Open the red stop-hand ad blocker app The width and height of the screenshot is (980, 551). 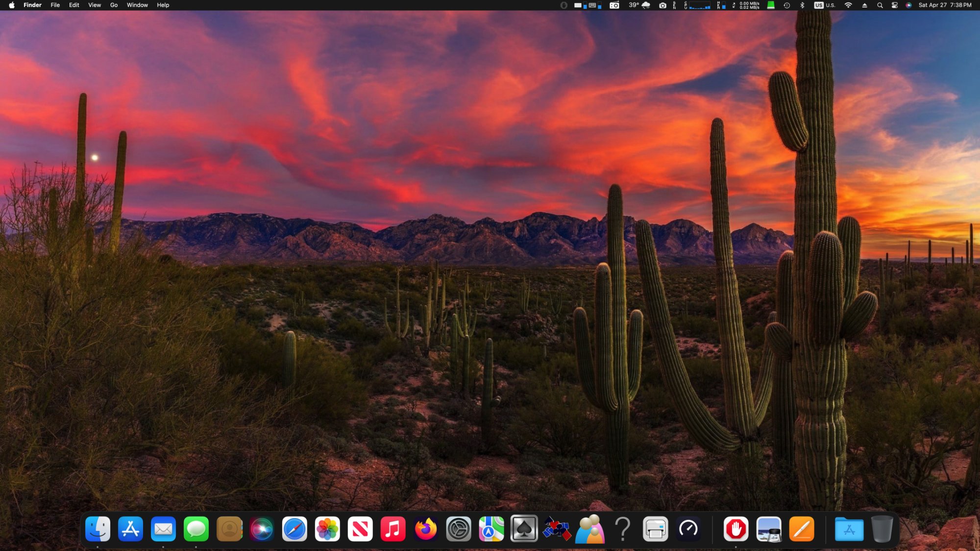(x=736, y=529)
